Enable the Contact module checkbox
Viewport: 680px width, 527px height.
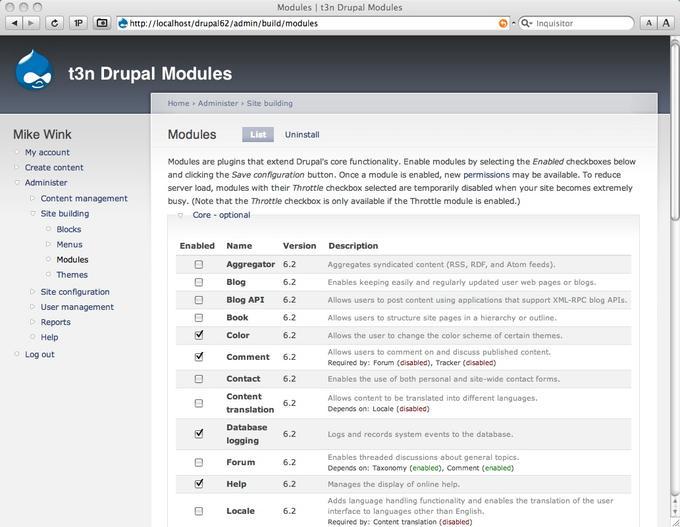pyautogui.click(x=199, y=379)
